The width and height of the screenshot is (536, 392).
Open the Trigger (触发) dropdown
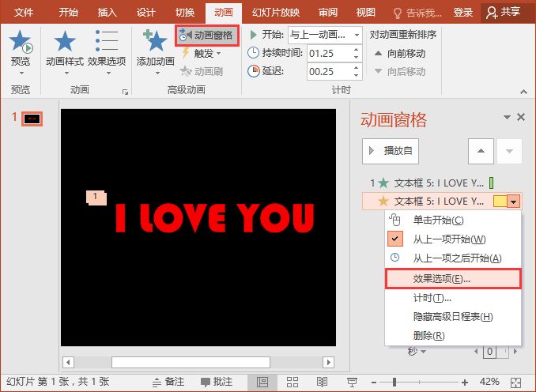[x=203, y=53]
